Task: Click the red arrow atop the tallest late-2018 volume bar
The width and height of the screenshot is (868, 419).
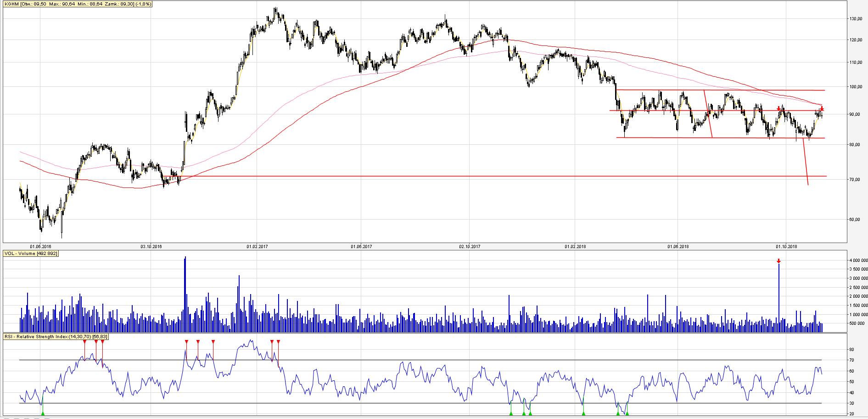Action: point(778,261)
